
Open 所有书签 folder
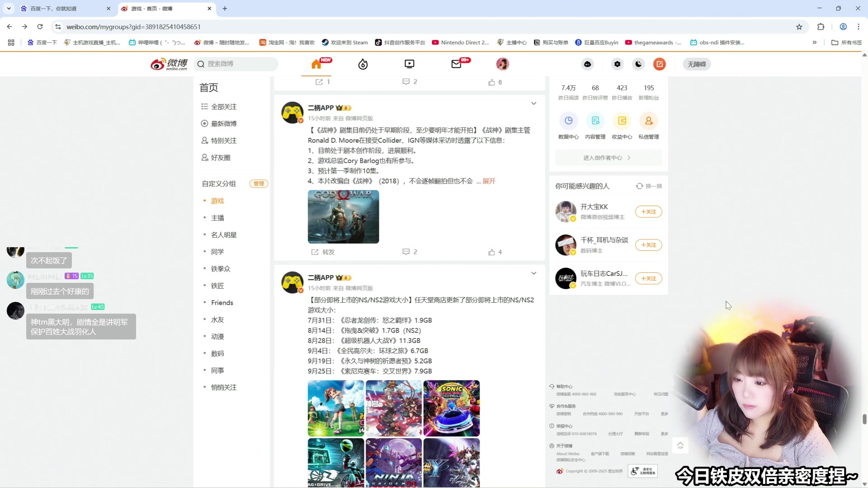[x=847, y=42]
